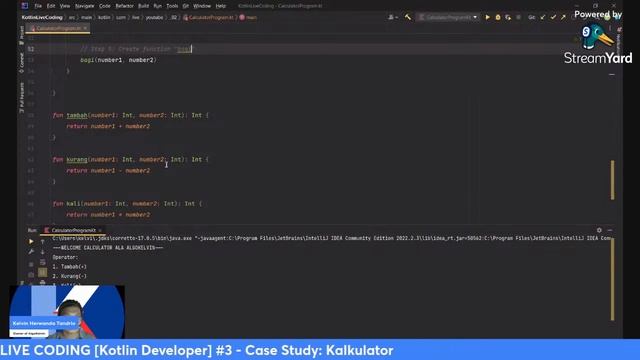Open the Code menu

105,6
